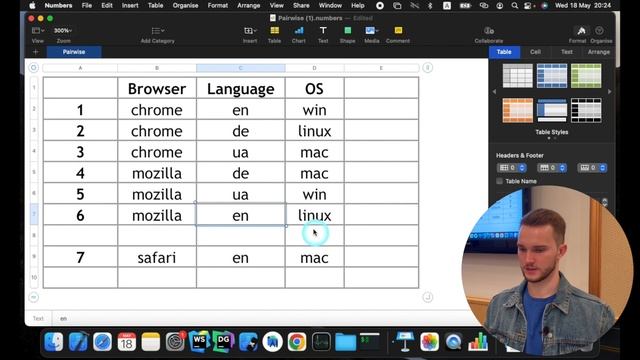
Task: Open the Insert menu in menu bar
Action: coord(130,5)
